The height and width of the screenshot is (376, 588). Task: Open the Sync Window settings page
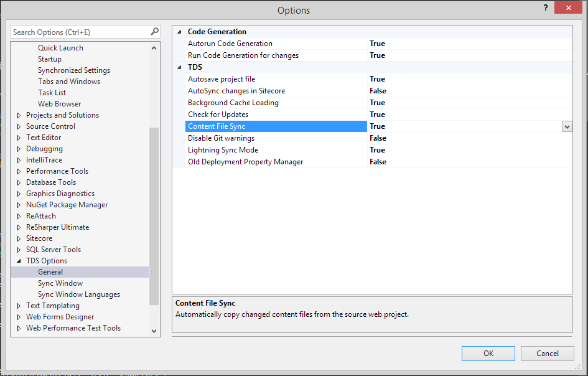tap(60, 283)
